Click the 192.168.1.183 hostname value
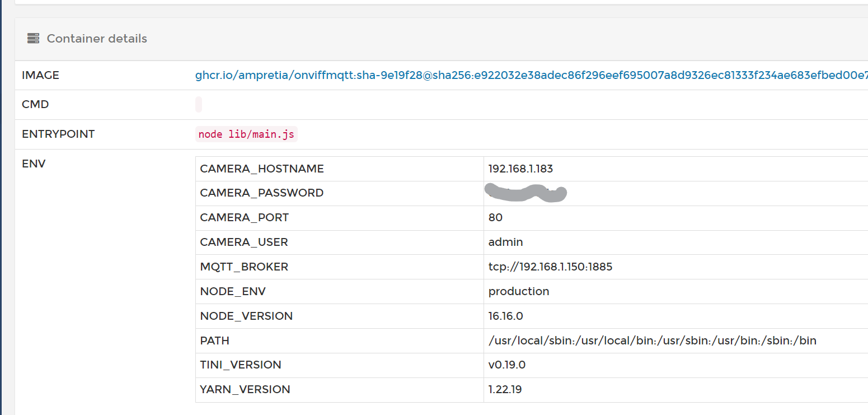Screen dimensions: 868x415 pyautogui.click(x=520, y=169)
